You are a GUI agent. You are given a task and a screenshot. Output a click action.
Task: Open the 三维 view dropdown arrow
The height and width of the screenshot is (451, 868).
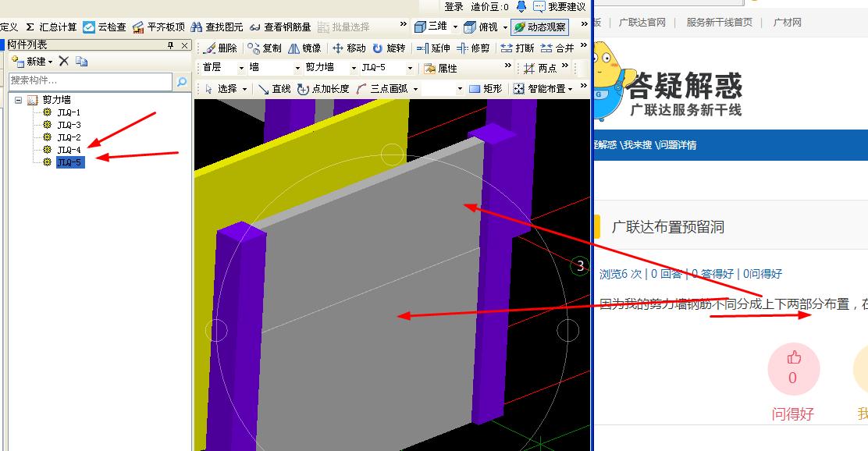click(455, 27)
